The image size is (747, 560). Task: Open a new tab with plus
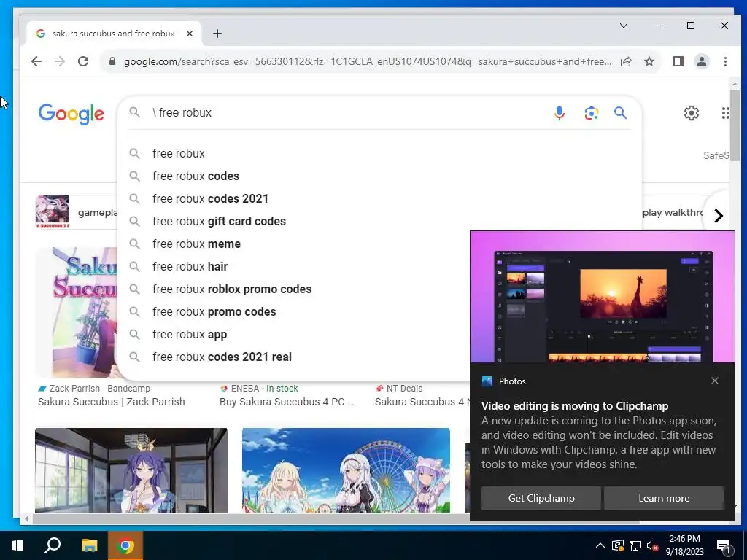point(217,34)
